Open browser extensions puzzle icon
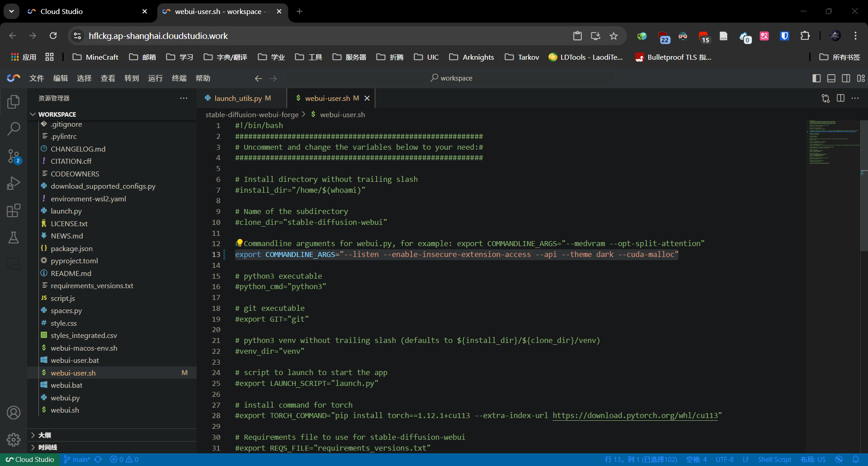Screen dimensions: 868x466 click(805, 36)
